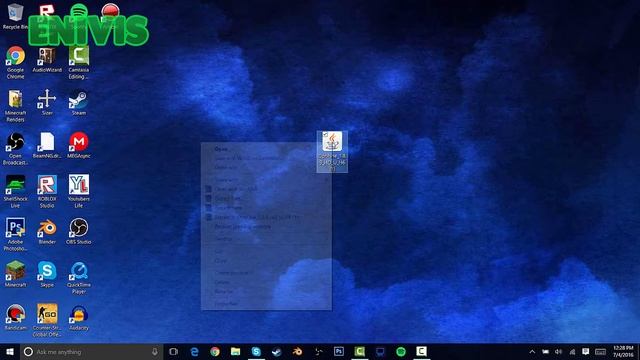This screenshot has height=360, width=640.
Task: Open the Recycle Bin desktop icon
Action: [15, 16]
